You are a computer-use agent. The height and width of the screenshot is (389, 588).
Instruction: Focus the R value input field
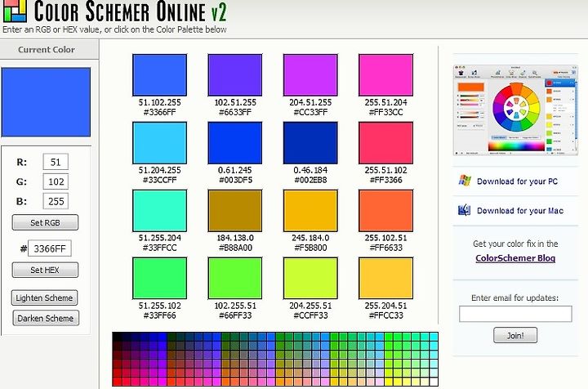[56, 162]
